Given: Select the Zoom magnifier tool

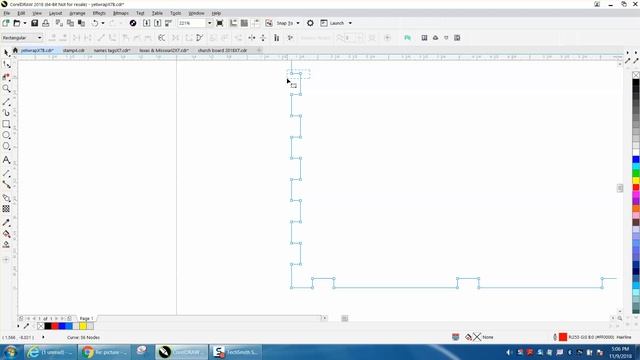Looking at the screenshot, I should (6, 88).
